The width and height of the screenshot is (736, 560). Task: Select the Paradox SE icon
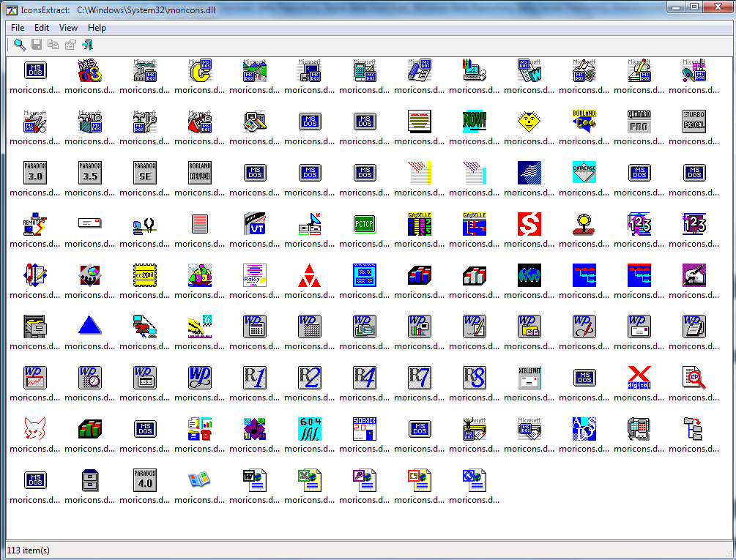pyautogui.click(x=144, y=173)
